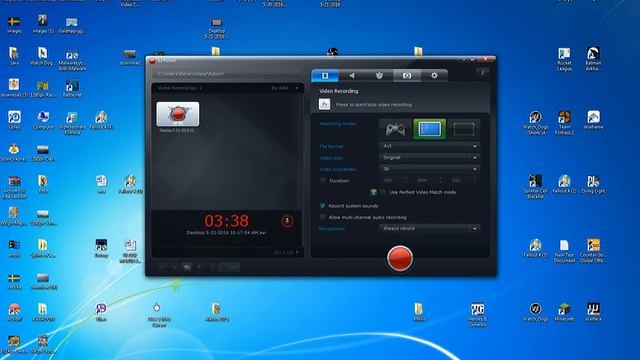This screenshot has width=640, height=360.
Task: Open the recordings sort by date dropdown
Action: click(x=285, y=88)
